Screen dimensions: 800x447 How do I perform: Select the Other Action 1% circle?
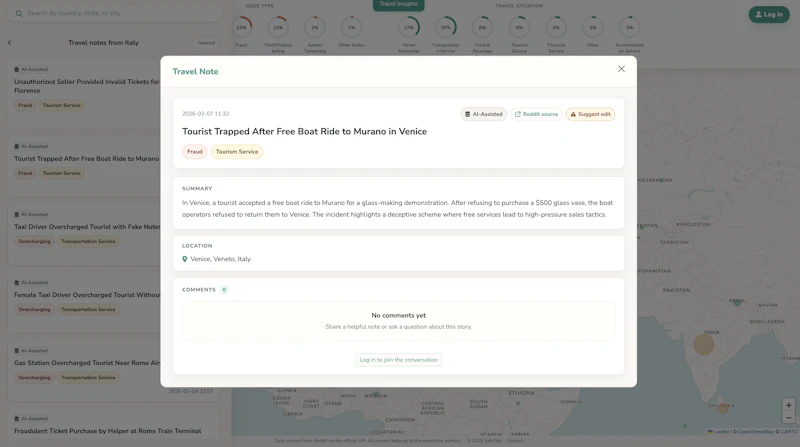click(x=352, y=28)
